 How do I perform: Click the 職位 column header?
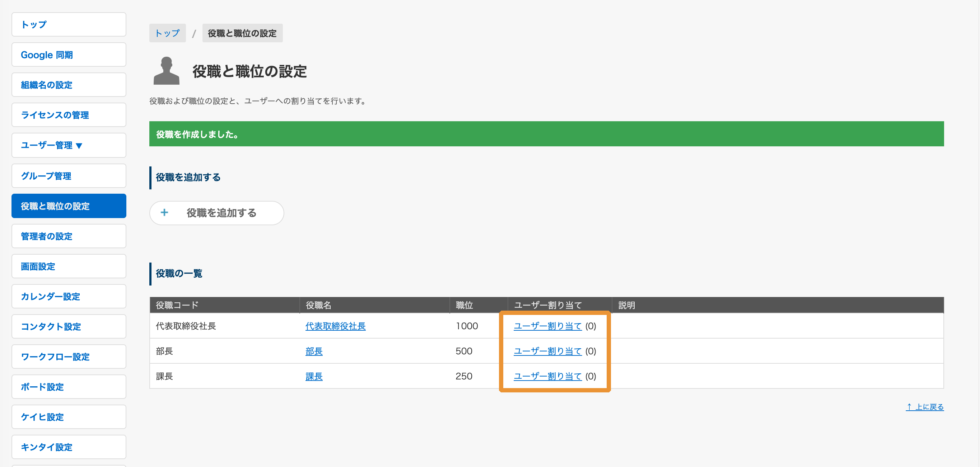pos(479,305)
